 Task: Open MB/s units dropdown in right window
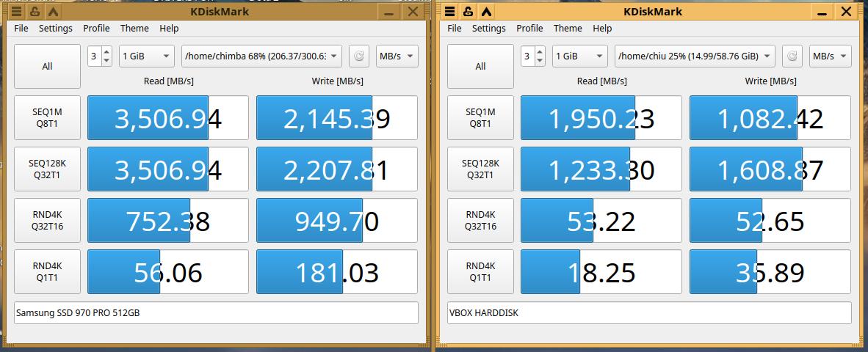point(831,56)
